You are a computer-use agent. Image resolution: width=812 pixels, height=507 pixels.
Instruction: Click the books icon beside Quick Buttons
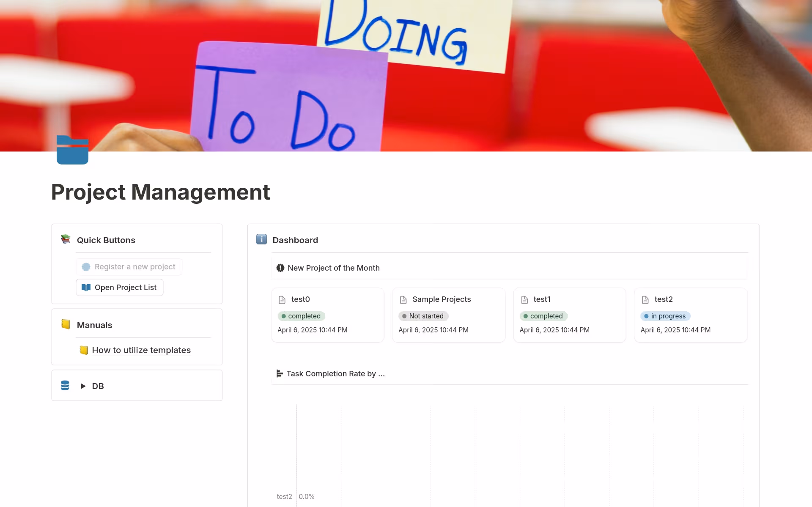pos(66,239)
